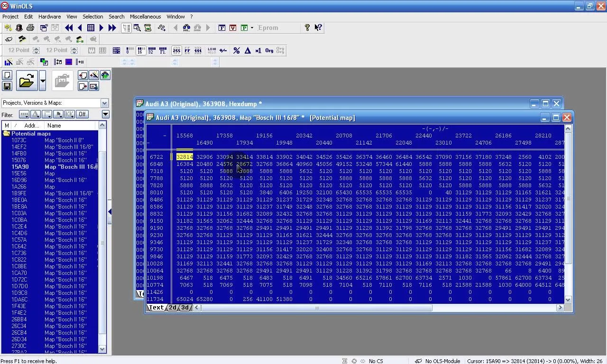Click the floppy disk save icon

[x=7, y=86]
